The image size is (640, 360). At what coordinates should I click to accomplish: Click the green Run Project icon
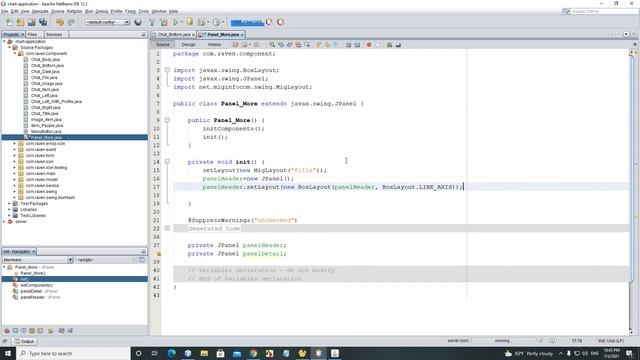[x=176, y=22]
